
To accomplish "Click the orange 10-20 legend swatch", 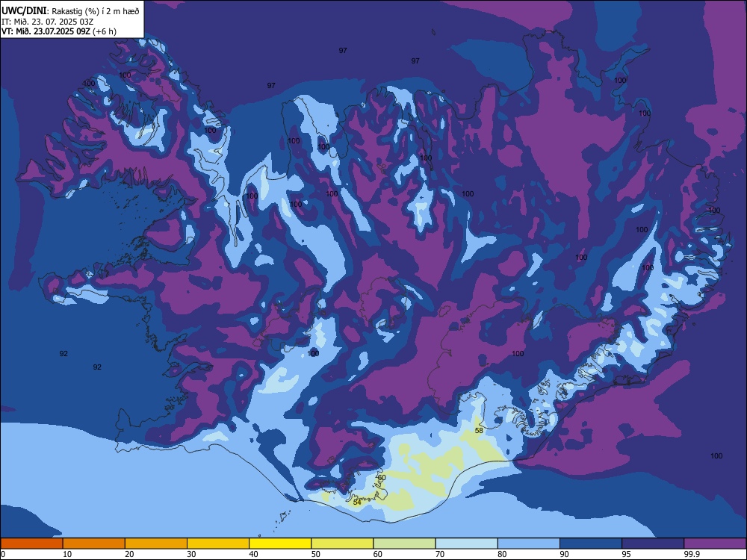I will [x=94, y=544].
